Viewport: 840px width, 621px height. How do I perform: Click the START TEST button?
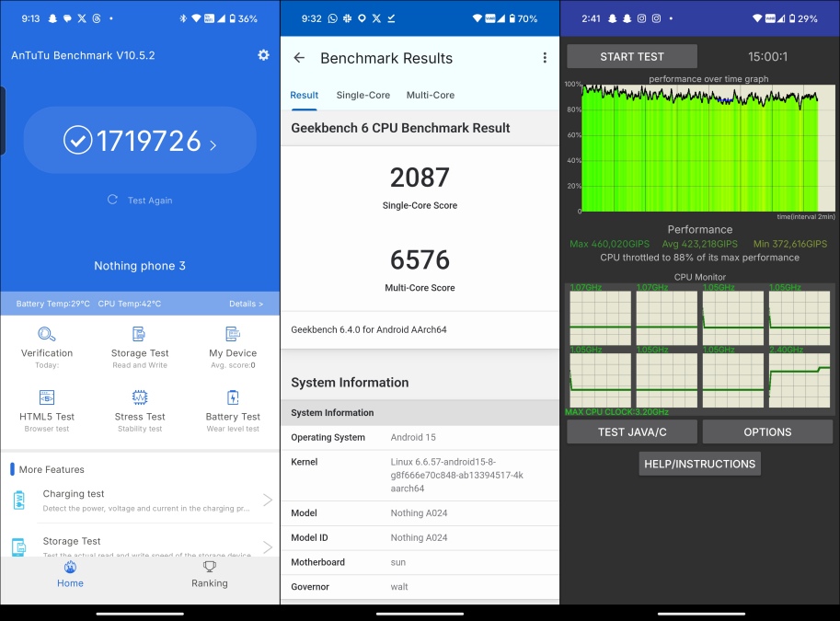coord(631,56)
